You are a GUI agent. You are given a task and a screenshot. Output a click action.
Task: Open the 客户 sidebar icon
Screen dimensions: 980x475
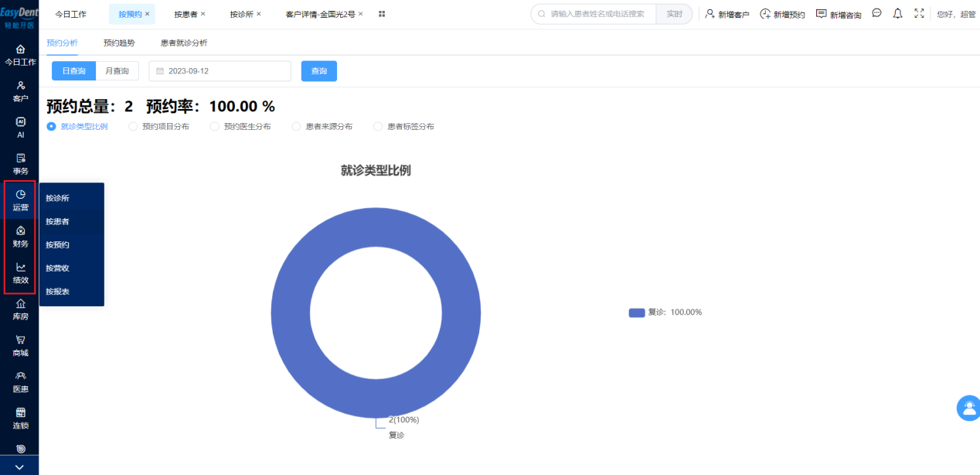point(20,85)
